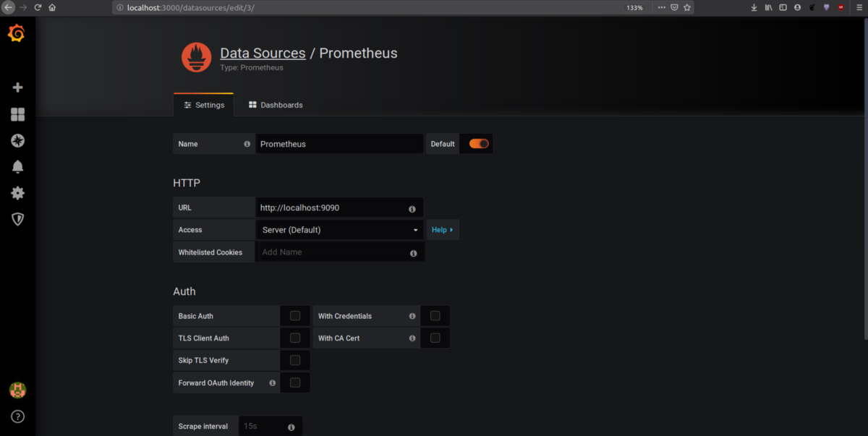
Task: Check the Skip TLS Verify box
Action: [295, 360]
